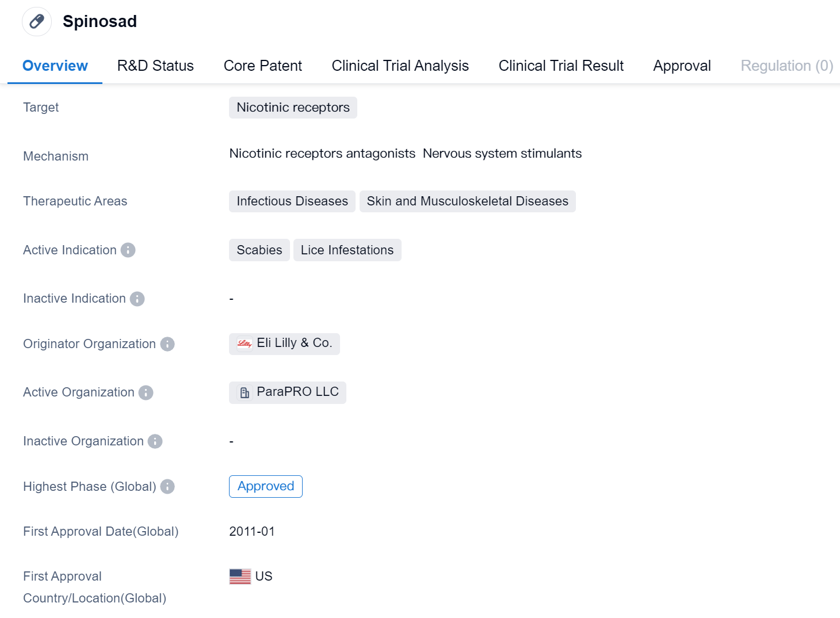Image resolution: width=840 pixels, height=618 pixels.
Task: Click info icon next to Originator Organization
Action: click(167, 344)
